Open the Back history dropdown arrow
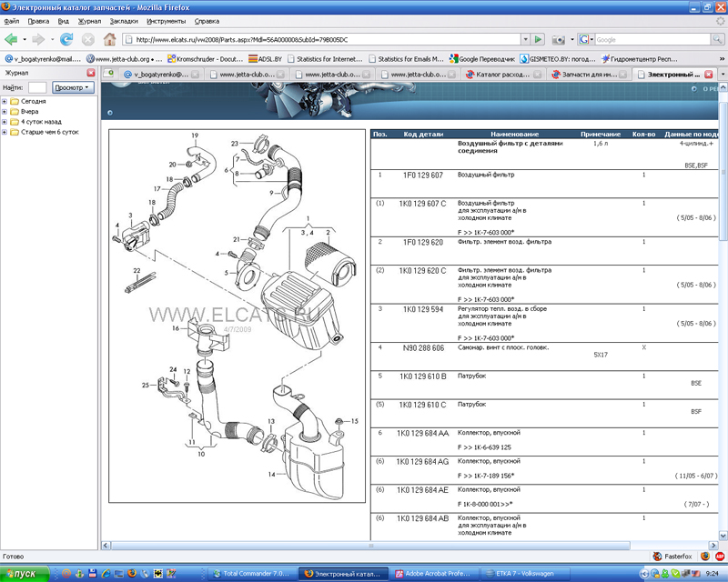The image size is (728, 582). tap(25, 40)
